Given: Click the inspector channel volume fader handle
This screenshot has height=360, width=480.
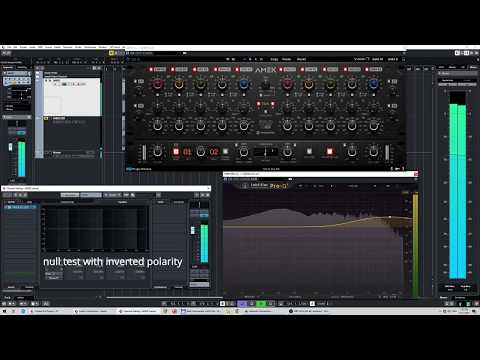Looking at the screenshot, I should tap(10, 147).
